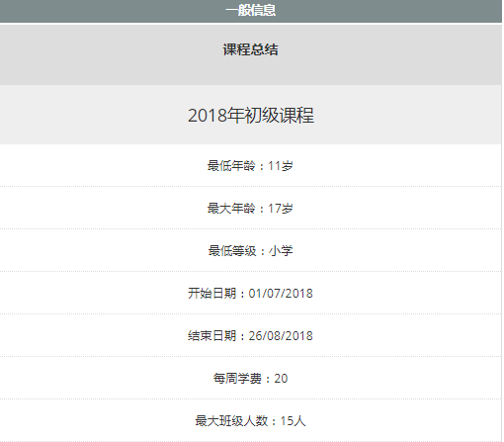Click the 11岁 age value
This screenshot has height=442, width=504.
(281, 166)
